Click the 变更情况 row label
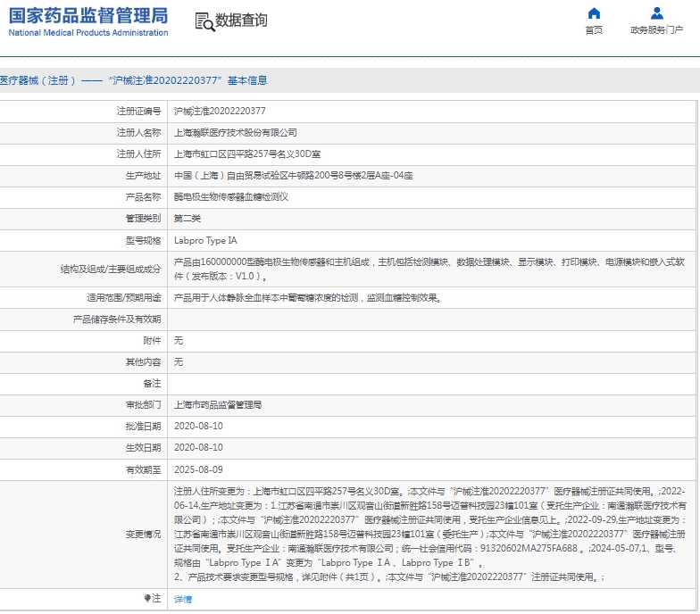The width and height of the screenshot is (700, 614). pos(143,534)
